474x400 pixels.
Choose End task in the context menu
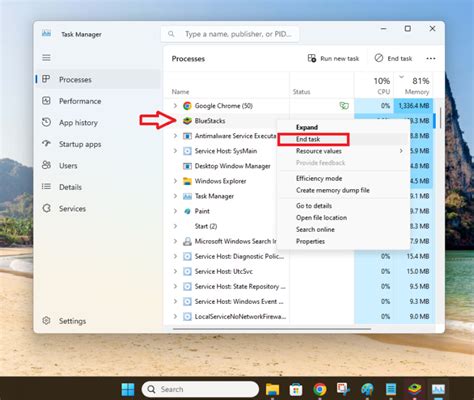tap(343, 139)
